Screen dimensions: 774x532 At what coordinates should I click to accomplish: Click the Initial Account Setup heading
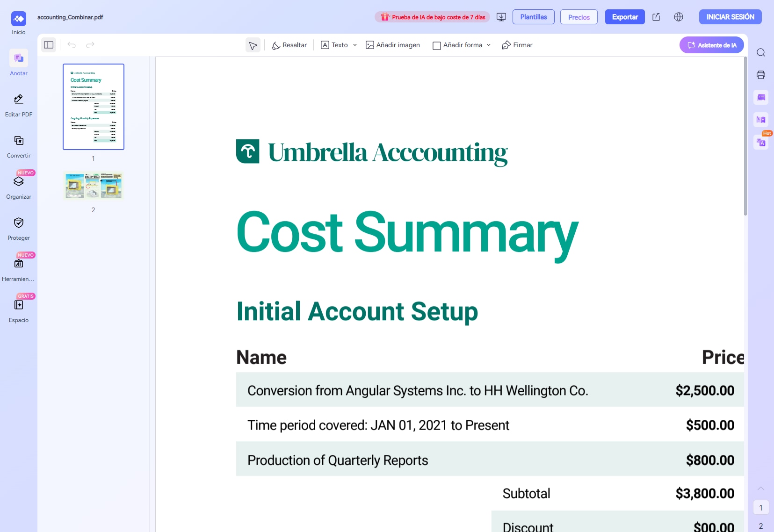click(357, 312)
